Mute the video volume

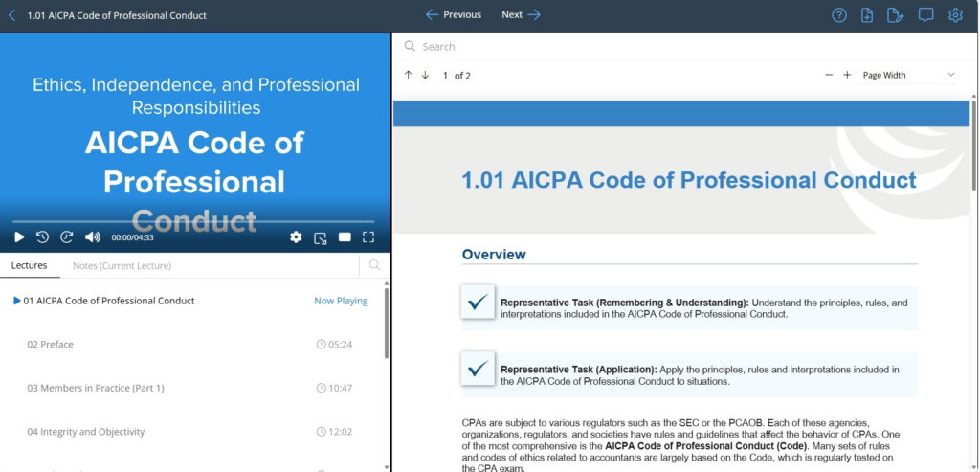[x=93, y=237]
